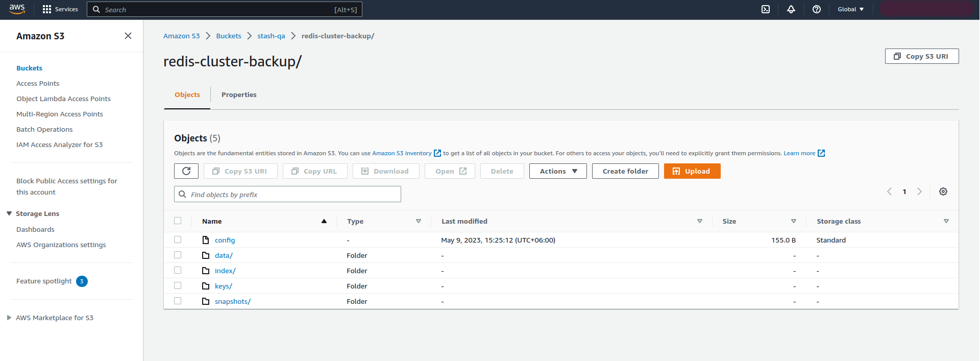Tick the checkbox for snapshots/ folder

pyautogui.click(x=178, y=301)
